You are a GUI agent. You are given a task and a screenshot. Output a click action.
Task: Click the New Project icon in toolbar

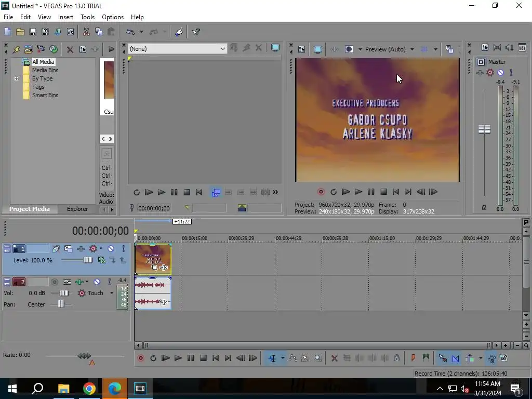point(7,32)
